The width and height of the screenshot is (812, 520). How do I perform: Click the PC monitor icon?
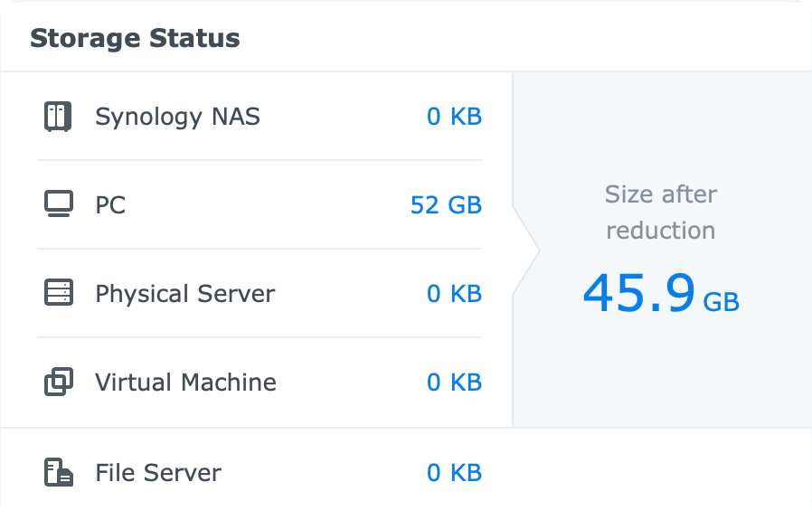pos(58,204)
